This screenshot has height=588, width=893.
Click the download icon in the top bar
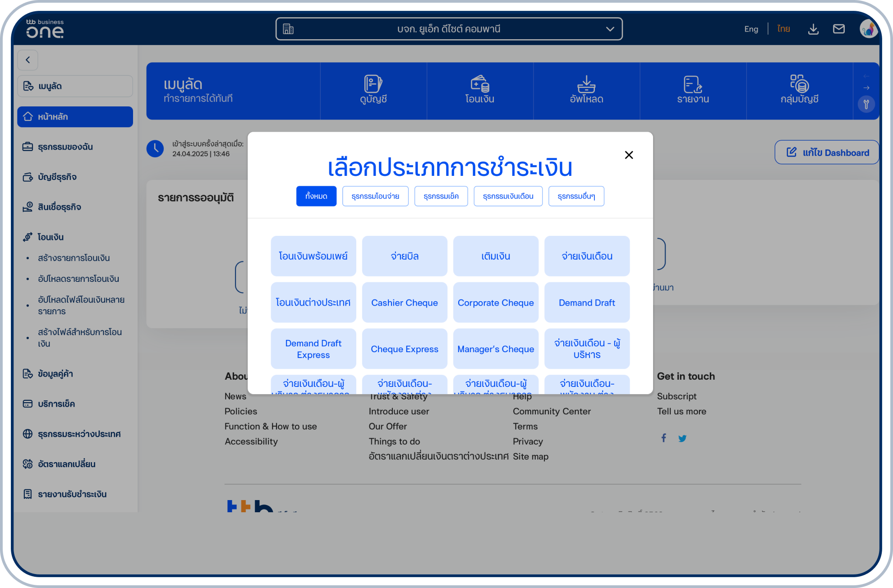tap(813, 28)
